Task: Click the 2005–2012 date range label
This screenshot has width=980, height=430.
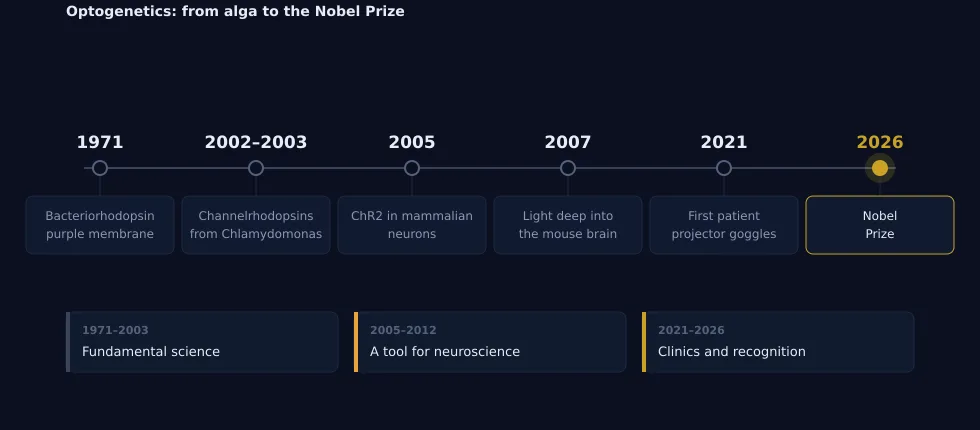Action: 403,330
